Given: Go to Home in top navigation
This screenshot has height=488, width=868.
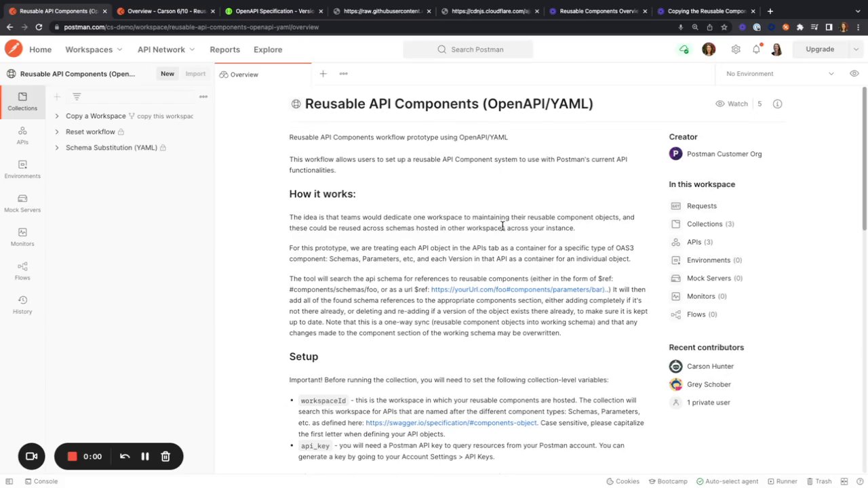Looking at the screenshot, I should [x=40, y=49].
